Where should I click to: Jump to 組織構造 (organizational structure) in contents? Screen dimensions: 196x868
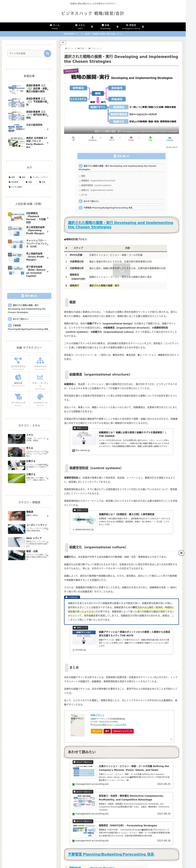98,181
